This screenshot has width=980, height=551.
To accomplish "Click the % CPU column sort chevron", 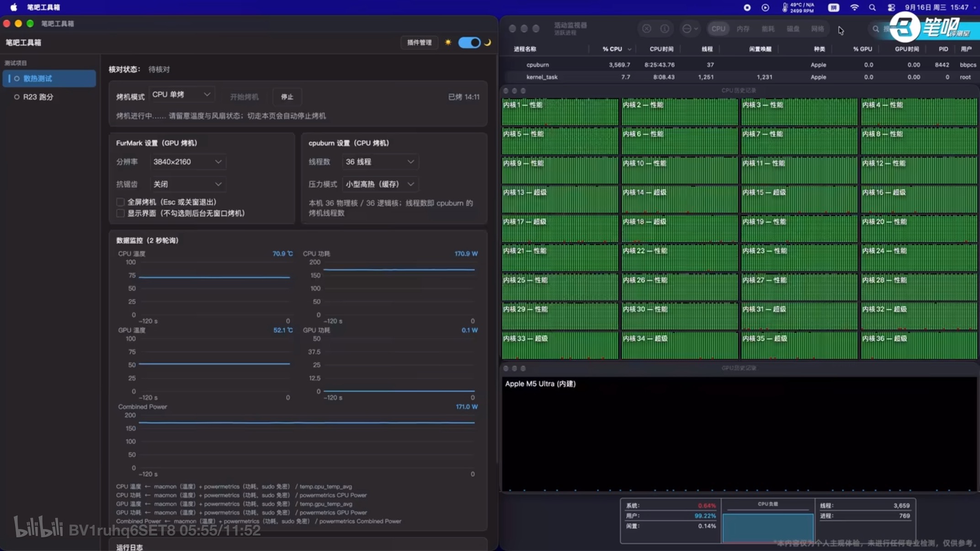I will [x=629, y=49].
